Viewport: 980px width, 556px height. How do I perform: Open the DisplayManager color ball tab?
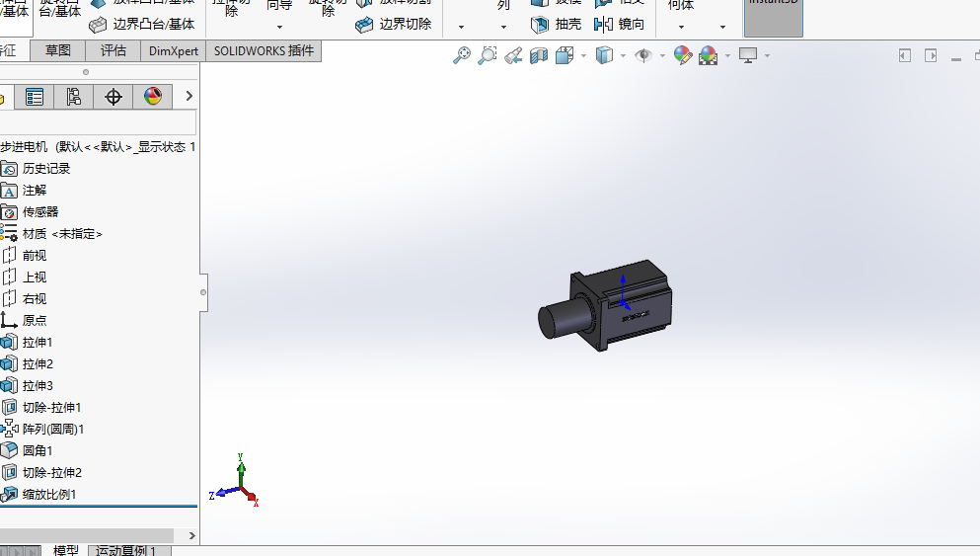153,97
